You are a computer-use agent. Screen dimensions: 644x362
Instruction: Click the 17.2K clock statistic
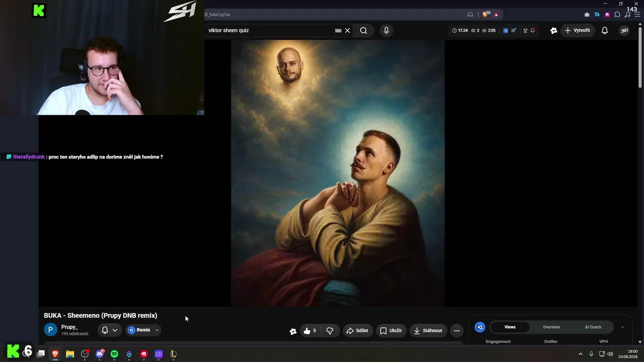coord(460,30)
